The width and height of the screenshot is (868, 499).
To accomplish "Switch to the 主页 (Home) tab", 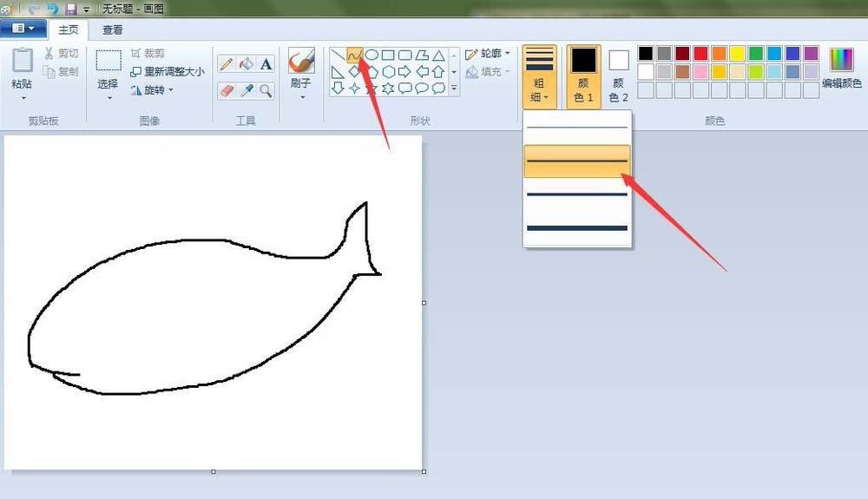I will click(69, 30).
